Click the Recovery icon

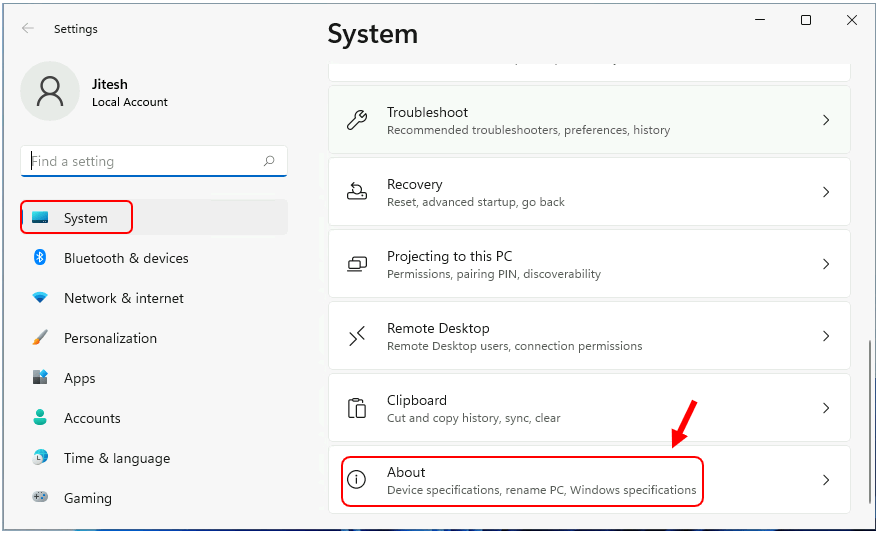tap(357, 192)
